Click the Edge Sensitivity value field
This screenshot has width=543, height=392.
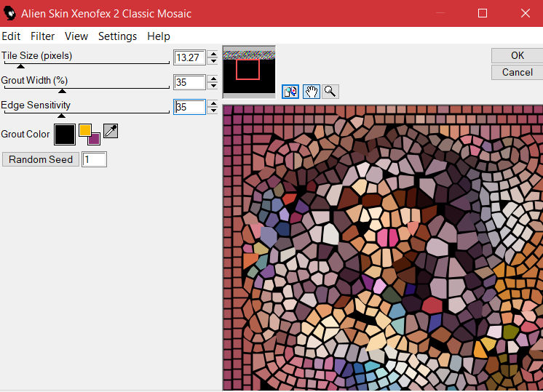[x=189, y=107]
